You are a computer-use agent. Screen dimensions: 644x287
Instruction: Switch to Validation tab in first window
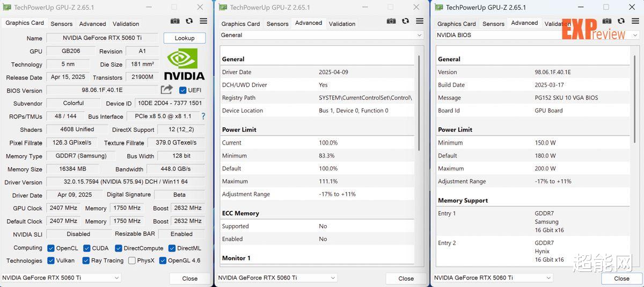(126, 24)
